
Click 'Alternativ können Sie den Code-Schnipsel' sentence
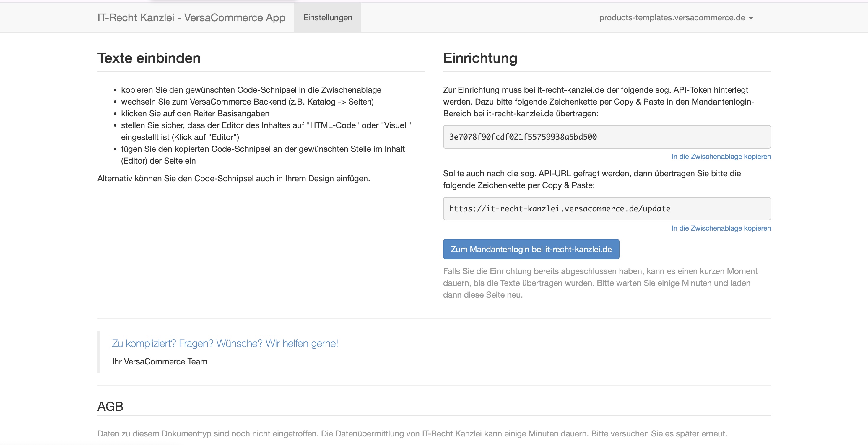(233, 179)
